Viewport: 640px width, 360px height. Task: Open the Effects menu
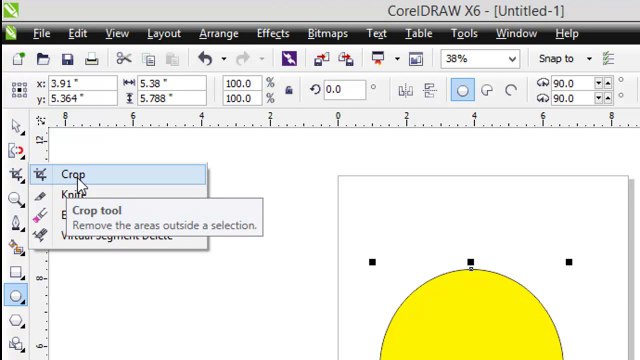pos(273,33)
